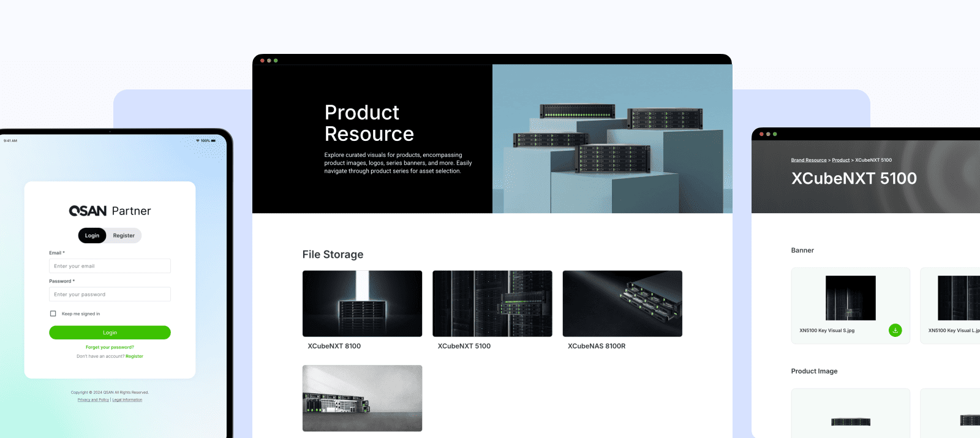Click the File Storage section heading
Image resolution: width=980 pixels, height=438 pixels.
[333, 254]
